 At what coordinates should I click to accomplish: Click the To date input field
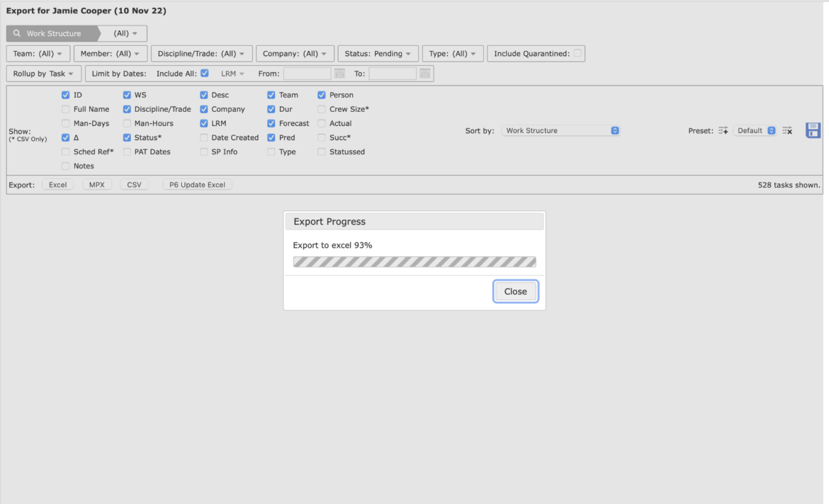(393, 74)
